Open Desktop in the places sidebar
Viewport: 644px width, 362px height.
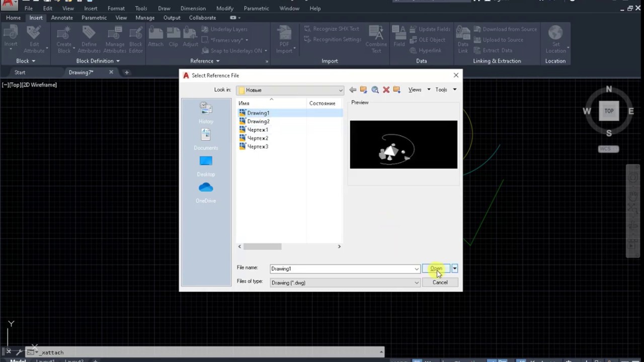[206, 166]
